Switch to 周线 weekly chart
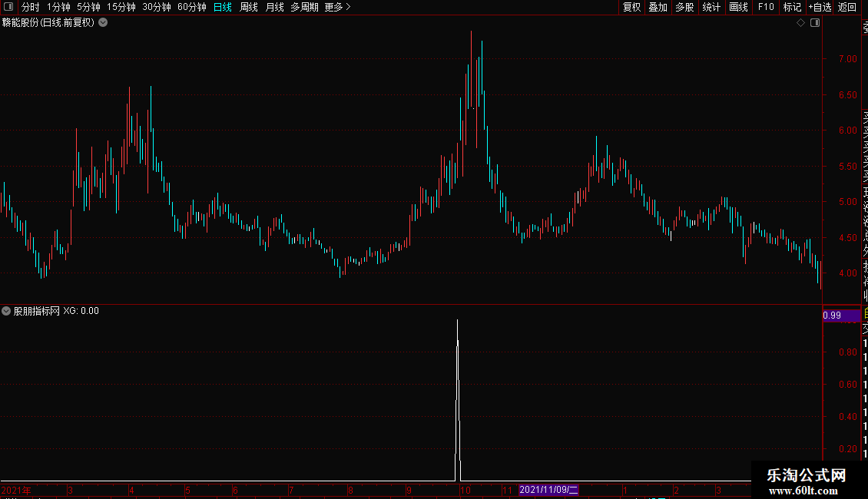Screen dimensions: 868x499 [249, 7]
